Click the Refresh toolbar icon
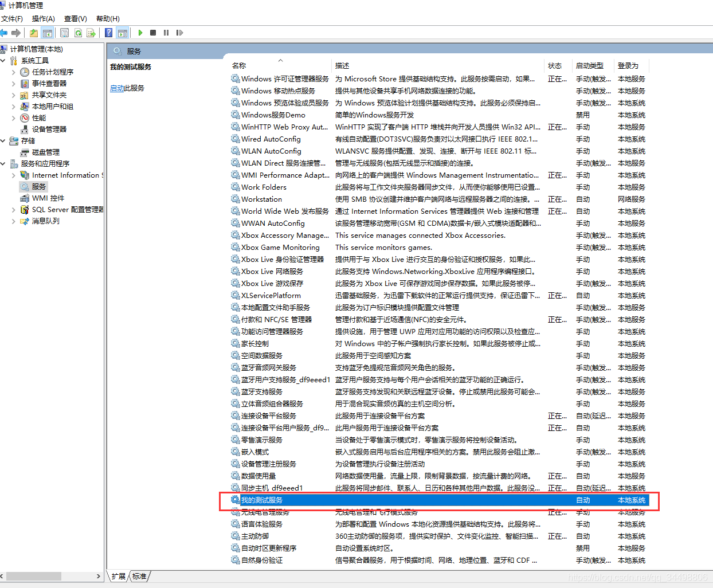713x588 pixels. (x=78, y=33)
